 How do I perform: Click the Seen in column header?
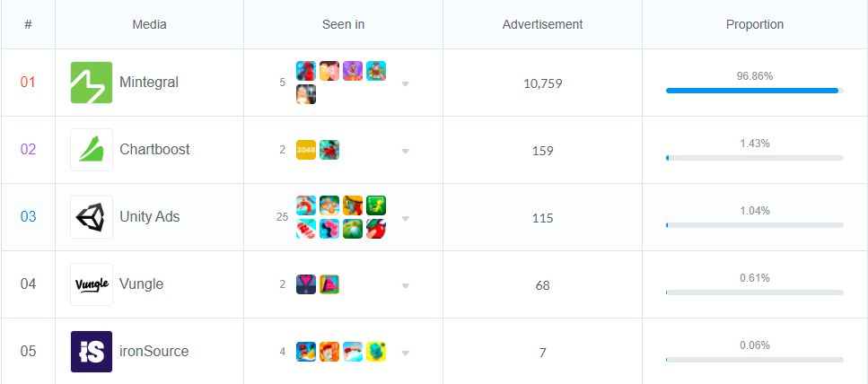pos(343,24)
